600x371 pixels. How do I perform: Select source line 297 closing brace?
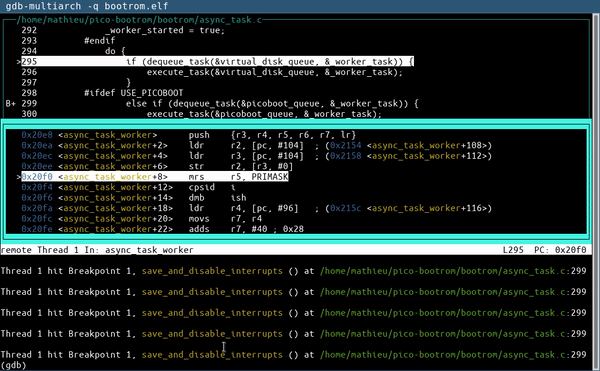click(x=76, y=82)
